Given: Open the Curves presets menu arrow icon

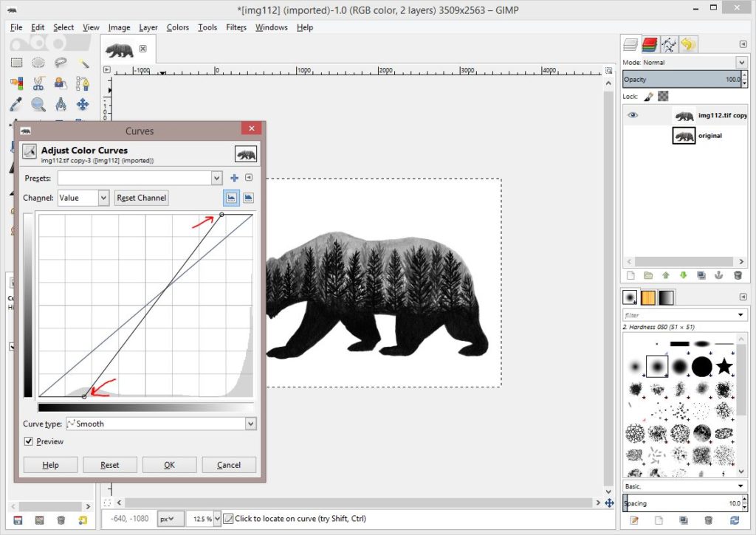Looking at the screenshot, I should (x=249, y=178).
